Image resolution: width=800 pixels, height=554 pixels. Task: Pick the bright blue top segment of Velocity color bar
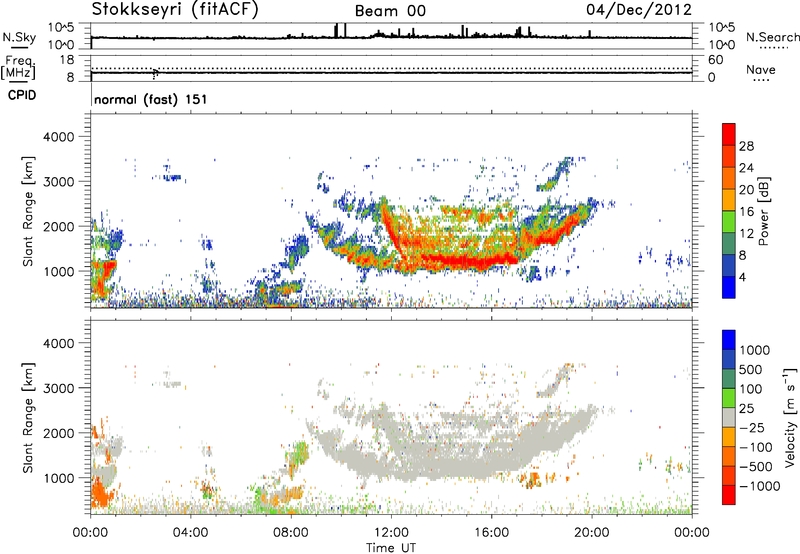pyautogui.click(x=729, y=340)
